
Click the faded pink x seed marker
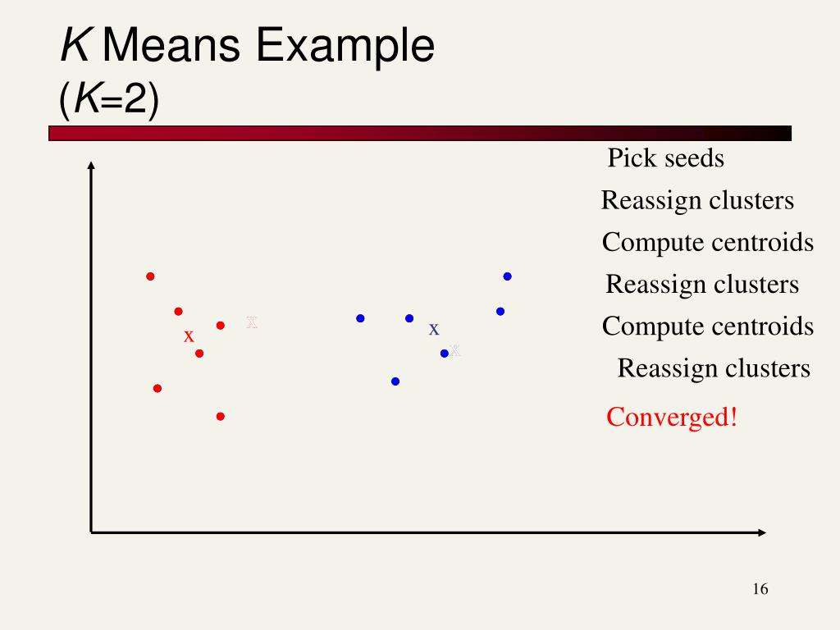tap(252, 322)
